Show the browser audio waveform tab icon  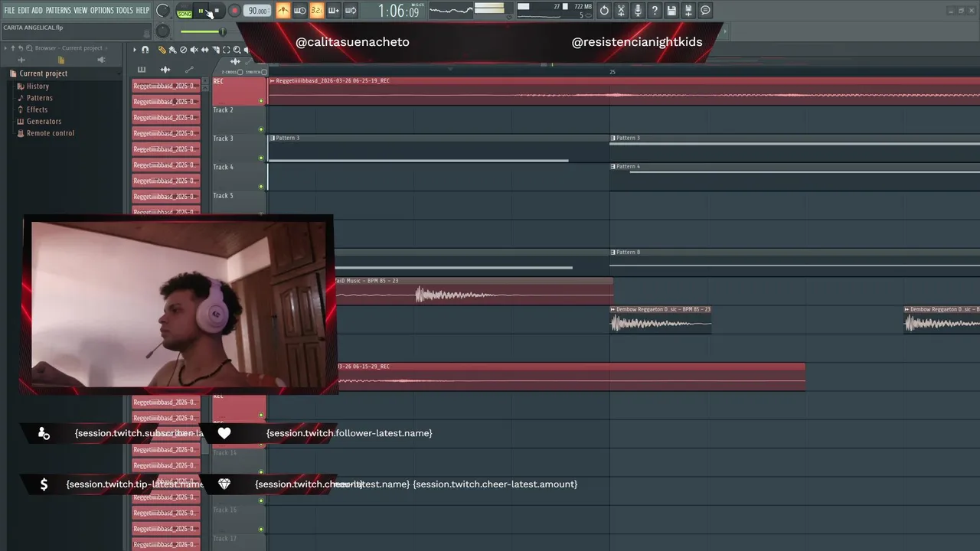[21, 60]
